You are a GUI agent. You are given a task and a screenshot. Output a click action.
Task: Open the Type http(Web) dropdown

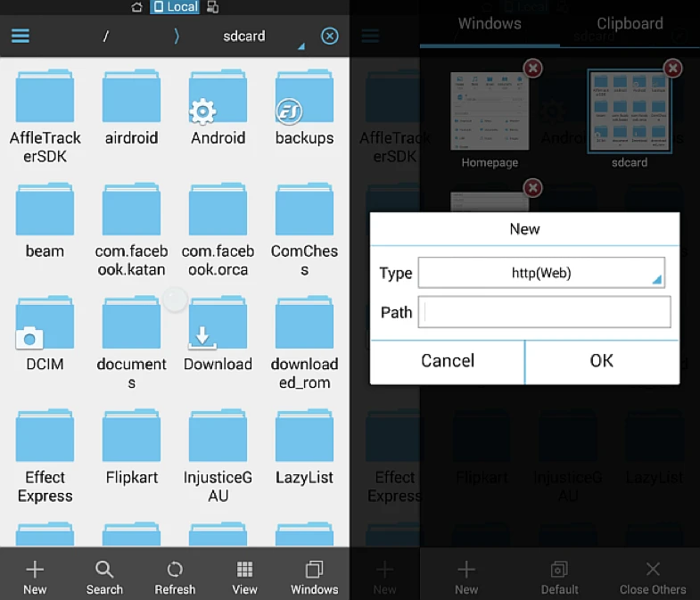(x=541, y=272)
